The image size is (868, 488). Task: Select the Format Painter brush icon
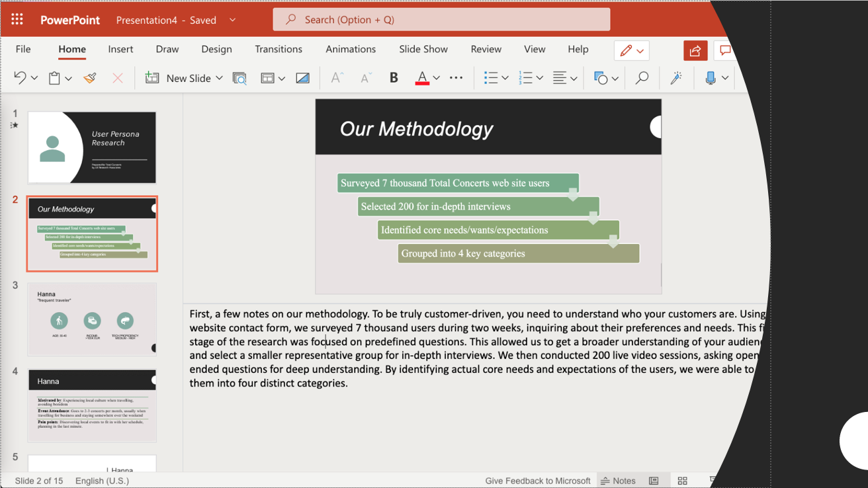[91, 78]
